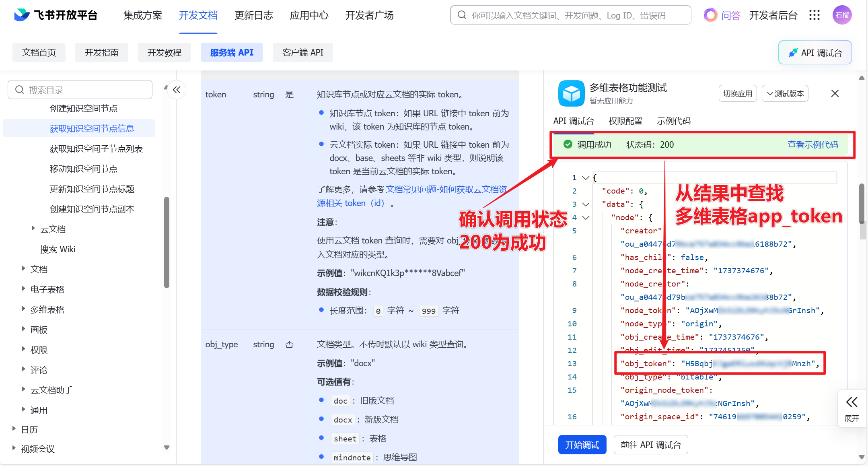Collapse JSON line 3 data fold arrow
The image size is (868, 466).
(x=586, y=204)
